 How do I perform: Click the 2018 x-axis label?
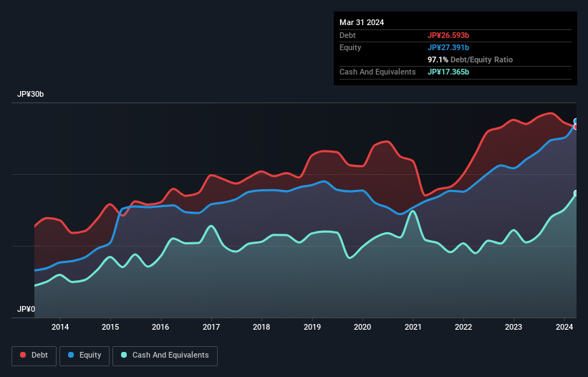click(261, 327)
